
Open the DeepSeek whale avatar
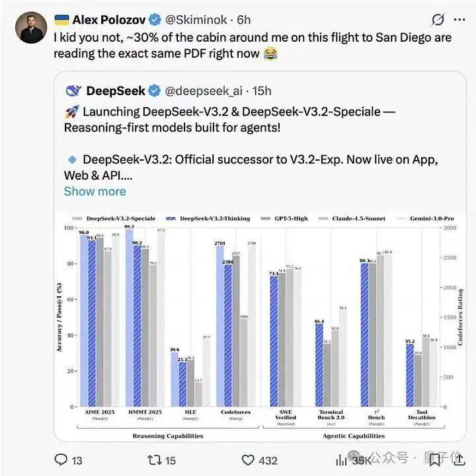pyautogui.click(x=73, y=91)
